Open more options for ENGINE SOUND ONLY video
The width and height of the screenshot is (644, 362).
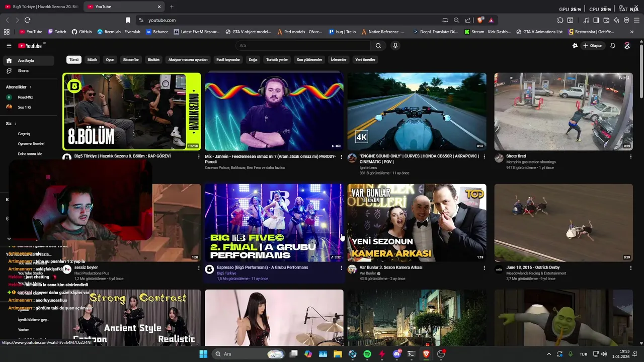click(x=484, y=157)
